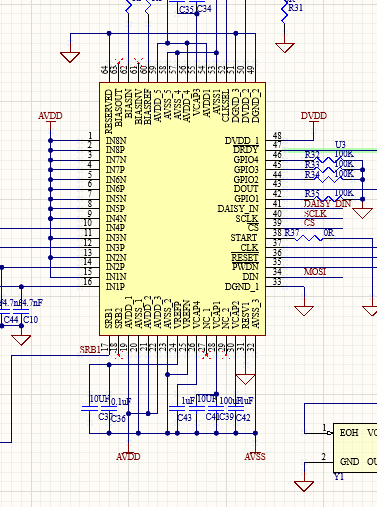This screenshot has height=507, width=377.
Task: Select ground symbol below C10
Action: pyautogui.click(x=21, y=340)
